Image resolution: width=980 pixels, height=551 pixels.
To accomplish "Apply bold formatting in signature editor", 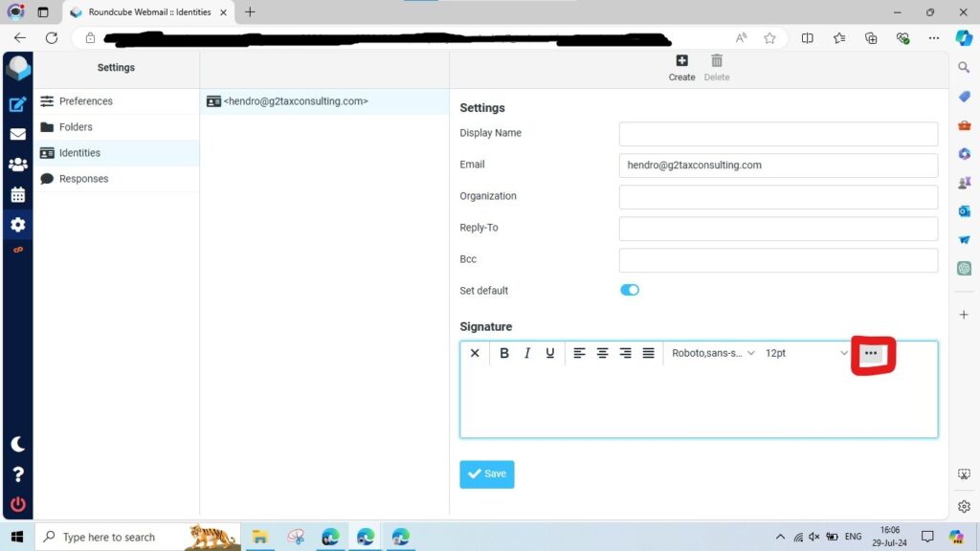I will click(504, 353).
